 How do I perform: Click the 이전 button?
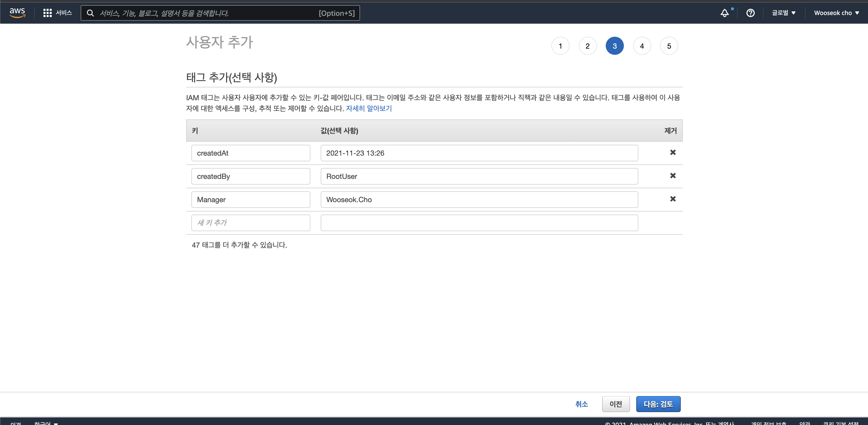pyautogui.click(x=616, y=404)
